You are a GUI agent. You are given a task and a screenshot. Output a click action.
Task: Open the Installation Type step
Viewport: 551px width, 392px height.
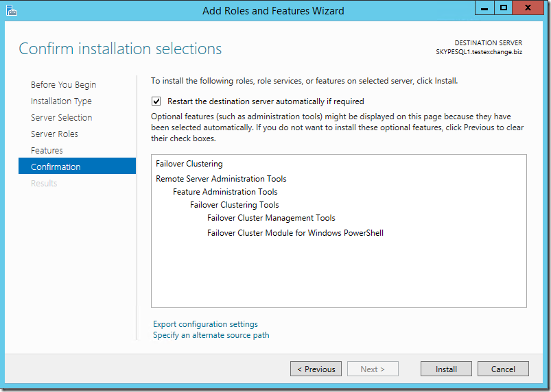click(x=61, y=101)
